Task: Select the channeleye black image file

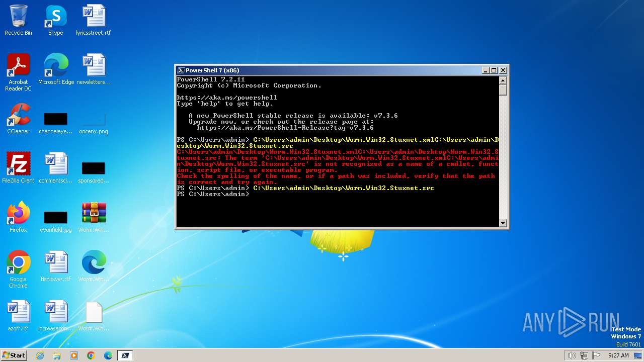Action: [x=56, y=123]
